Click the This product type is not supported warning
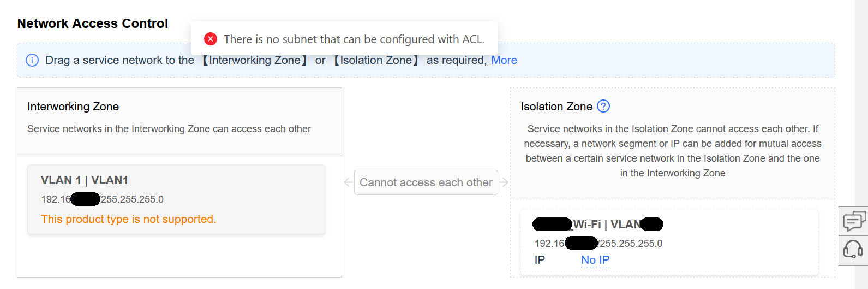The height and width of the screenshot is (289, 868). (x=129, y=219)
